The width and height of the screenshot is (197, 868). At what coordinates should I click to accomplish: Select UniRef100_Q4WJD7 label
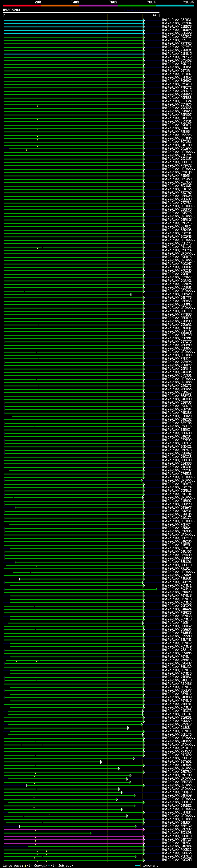[x=176, y=551]
